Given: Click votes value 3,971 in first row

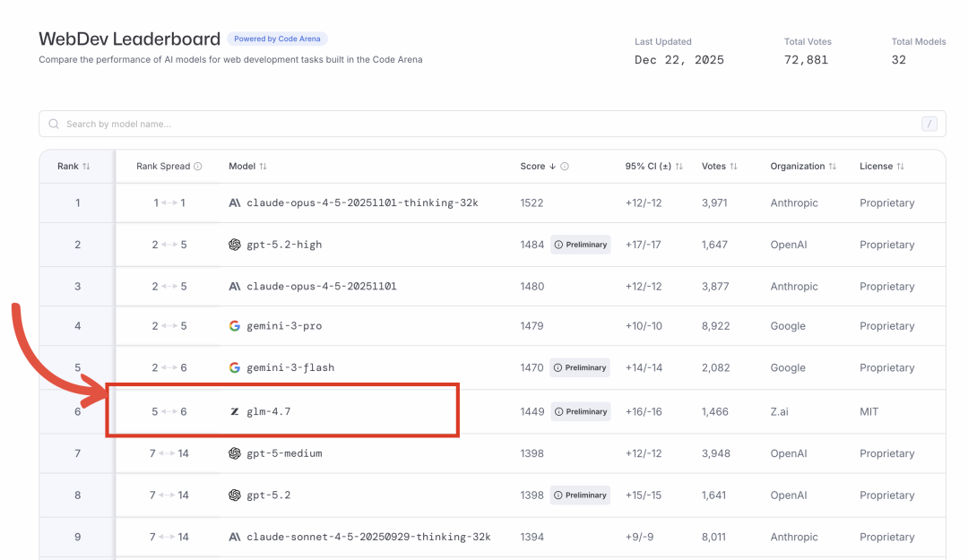Looking at the screenshot, I should (714, 202).
